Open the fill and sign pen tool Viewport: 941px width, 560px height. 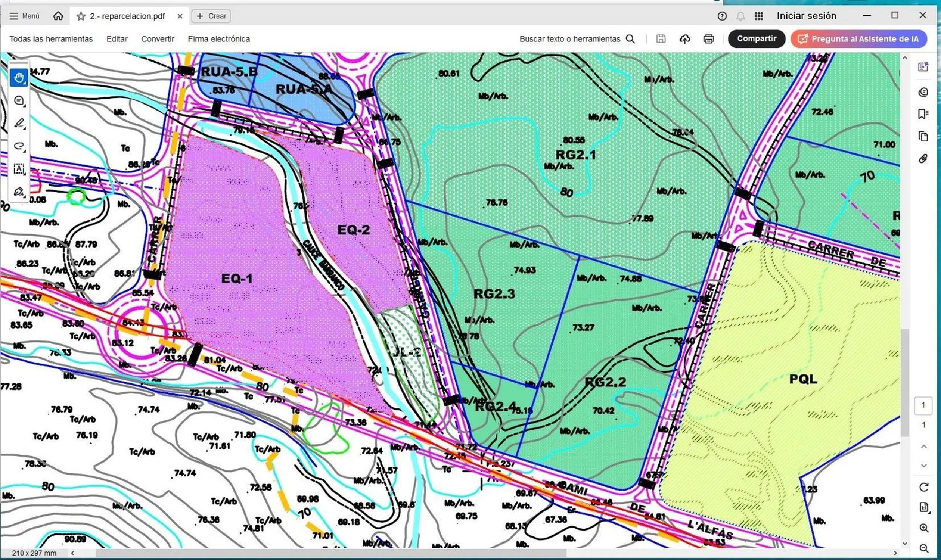click(x=19, y=192)
